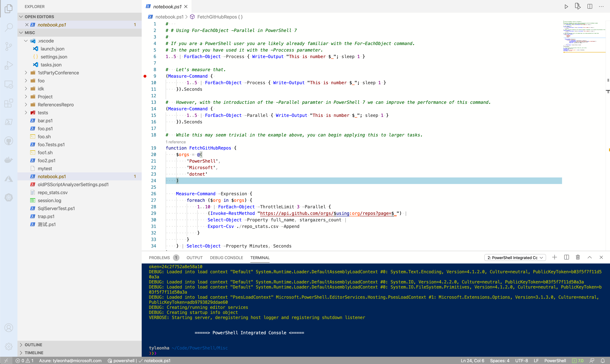Select foo.Tests.ps1 in the explorer

[x=51, y=144]
